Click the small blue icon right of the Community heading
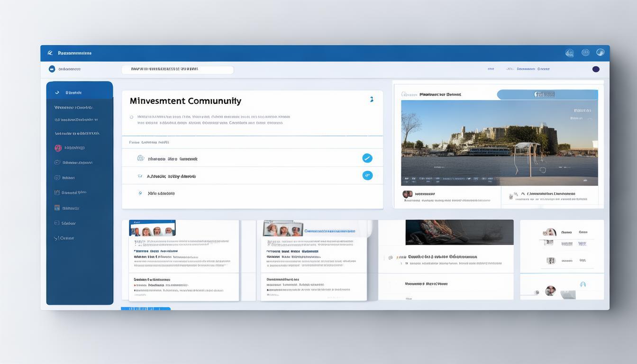This screenshot has width=637, height=364. coord(371,100)
